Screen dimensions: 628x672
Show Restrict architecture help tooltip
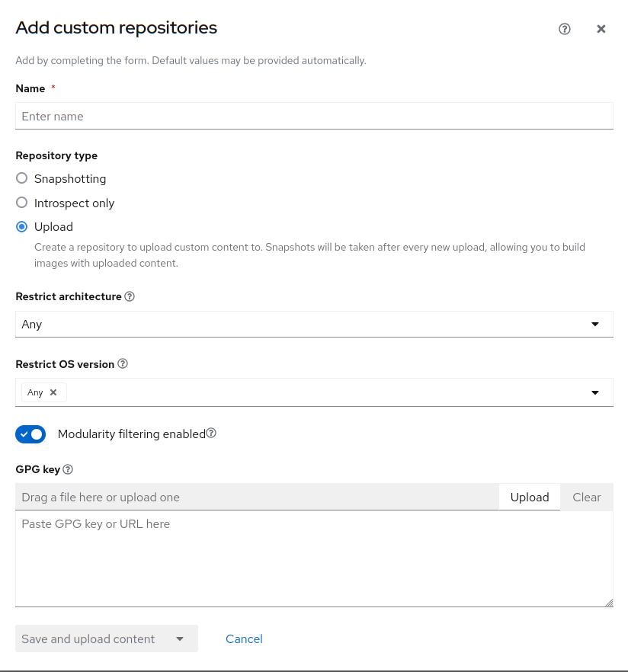[130, 296]
